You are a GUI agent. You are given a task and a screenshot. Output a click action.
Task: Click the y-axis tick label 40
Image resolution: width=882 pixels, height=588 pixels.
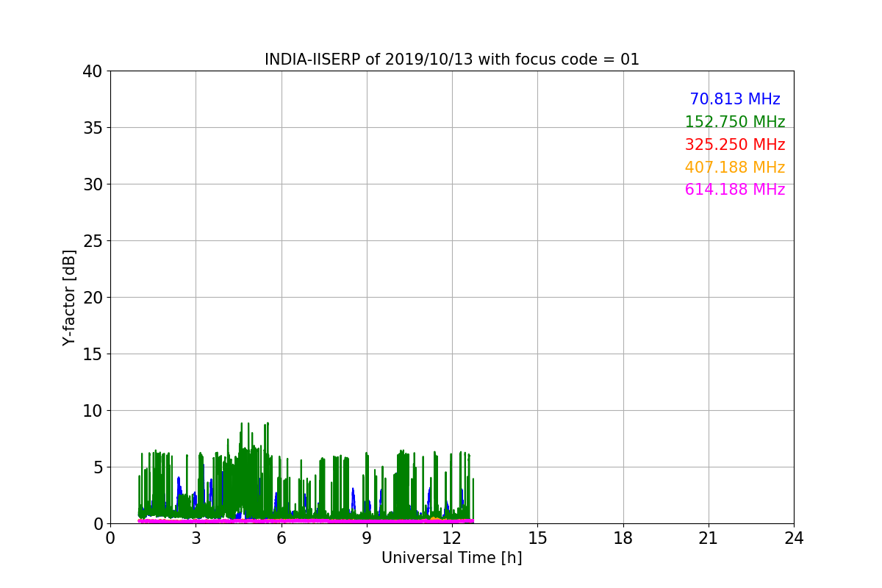[91, 71]
